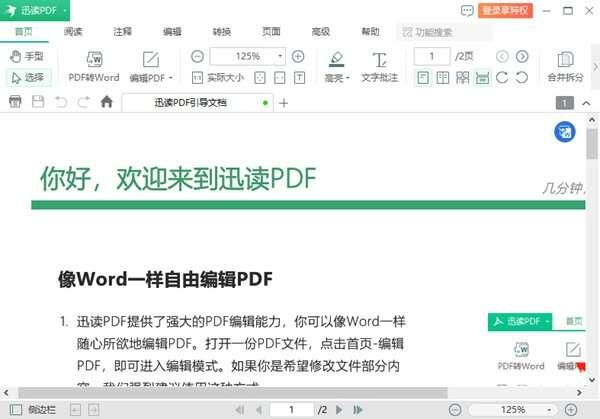Activate the 选择 selection mode
This screenshot has height=419, width=600.
27,77
